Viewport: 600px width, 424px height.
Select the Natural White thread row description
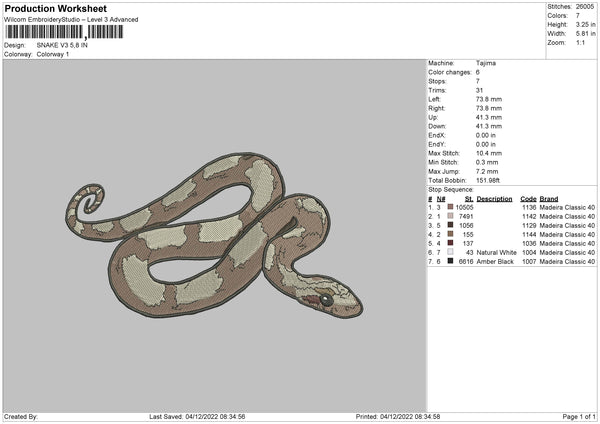click(496, 252)
